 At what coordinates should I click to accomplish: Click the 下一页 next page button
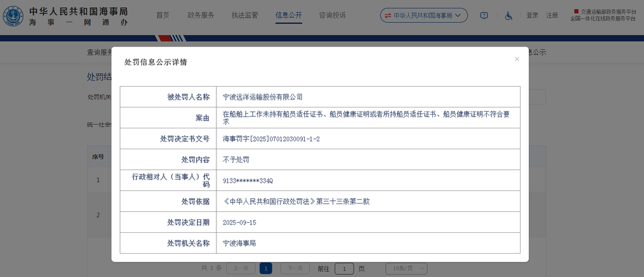(x=295, y=269)
